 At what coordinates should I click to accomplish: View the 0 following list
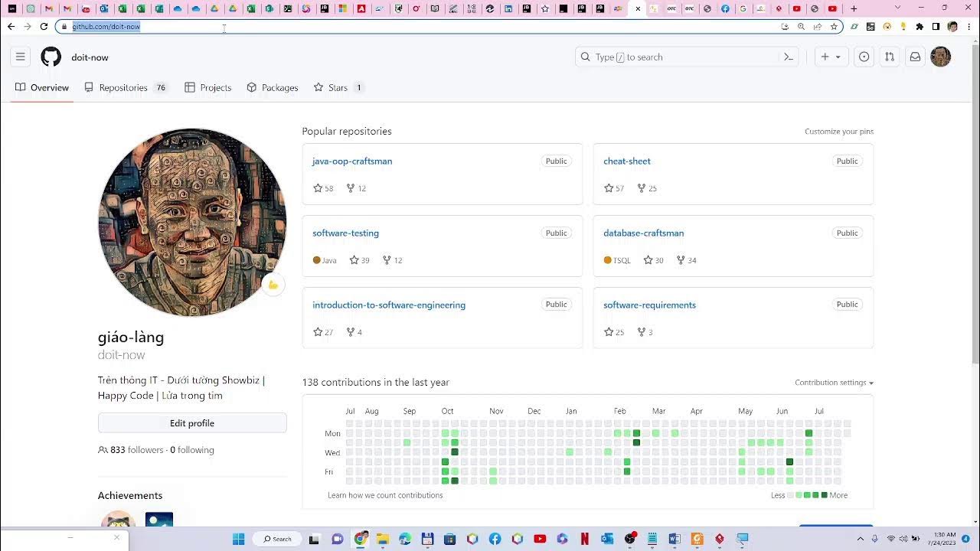[x=192, y=450]
